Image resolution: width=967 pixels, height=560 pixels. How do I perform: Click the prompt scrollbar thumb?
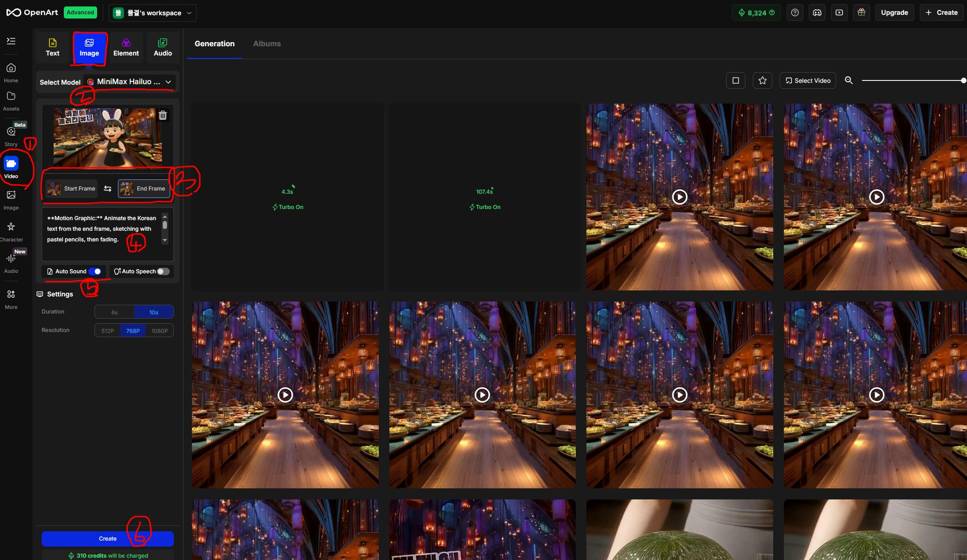165,225
